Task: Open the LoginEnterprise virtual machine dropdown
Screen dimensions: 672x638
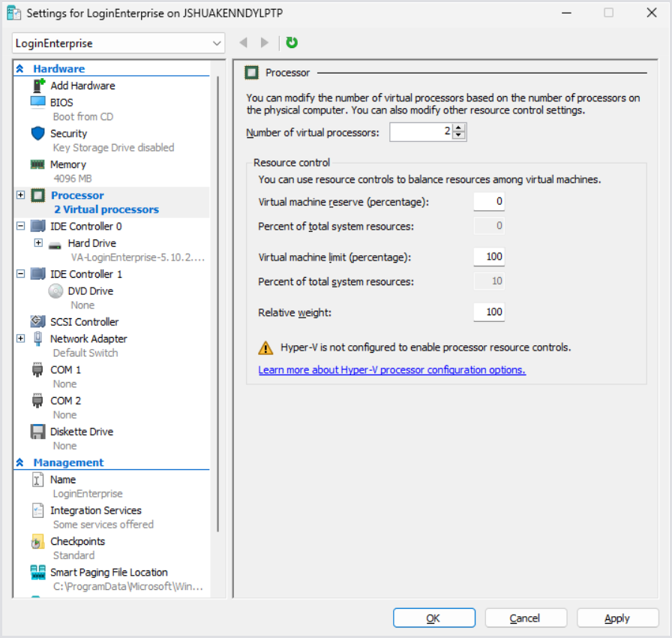Action: click(x=217, y=43)
